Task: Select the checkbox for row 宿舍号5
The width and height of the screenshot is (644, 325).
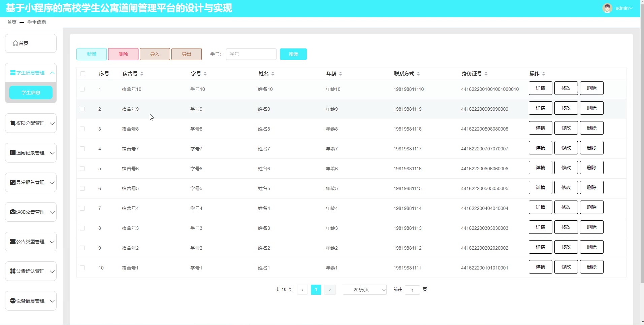Action: 82,188
